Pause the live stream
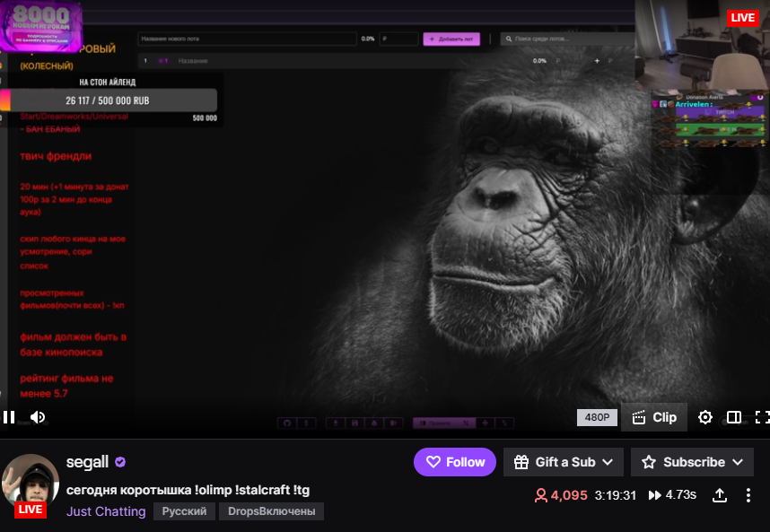770x532 pixels. point(9,417)
